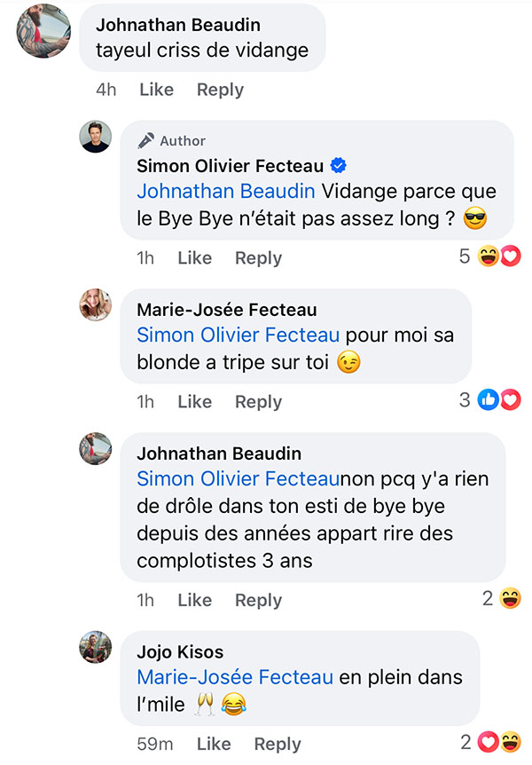Click the microphone Author badge icon
Viewport: 532px width, 765px height.
145,140
